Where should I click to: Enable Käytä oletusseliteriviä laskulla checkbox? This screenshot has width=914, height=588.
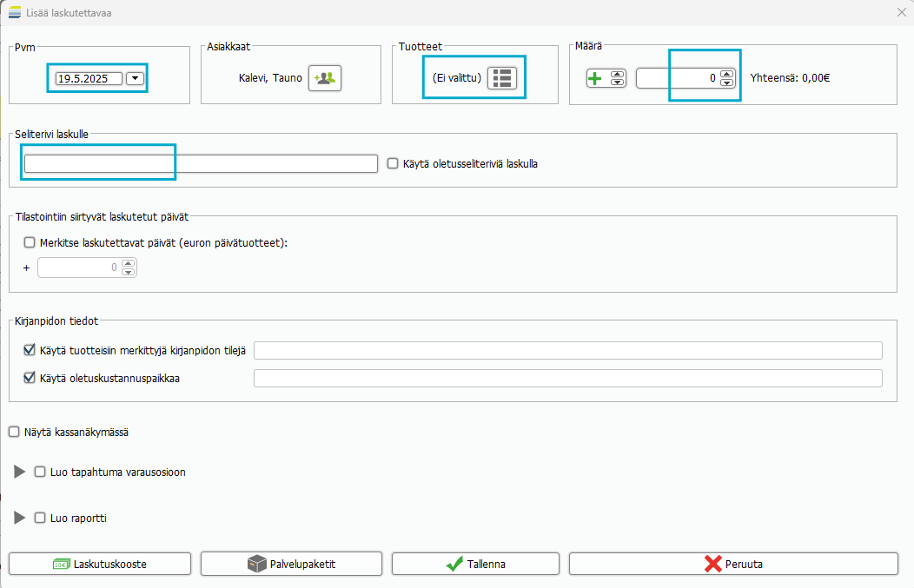pos(393,164)
